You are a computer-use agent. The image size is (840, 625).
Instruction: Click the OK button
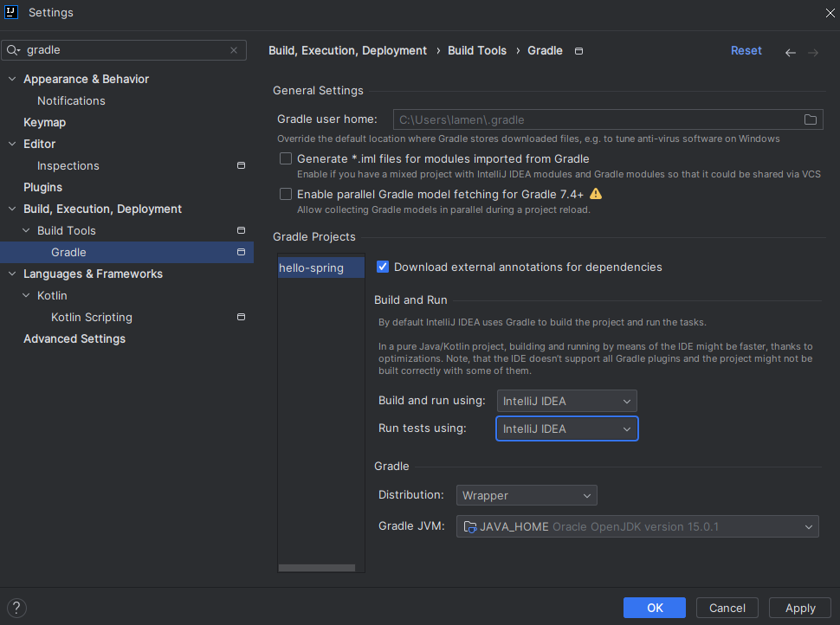(655, 608)
